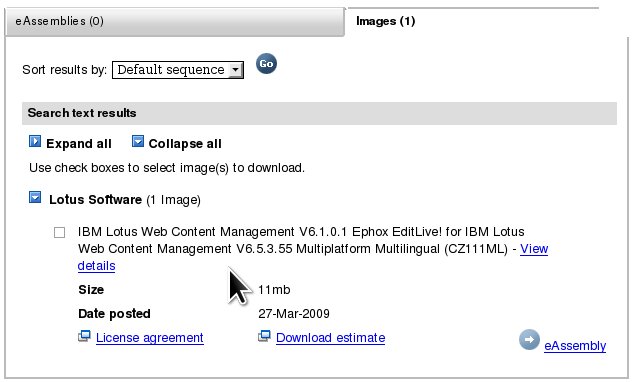Open the Download estimate link

point(331,338)
